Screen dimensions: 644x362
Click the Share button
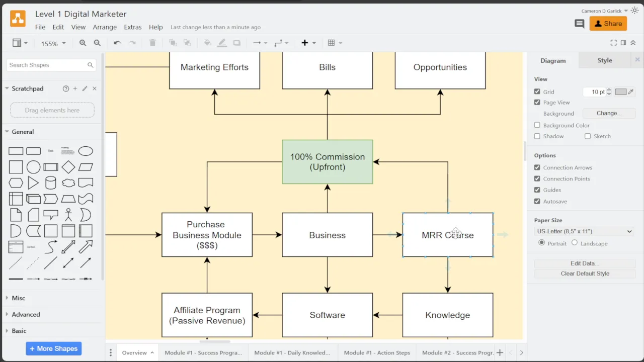tap(608, 24)
